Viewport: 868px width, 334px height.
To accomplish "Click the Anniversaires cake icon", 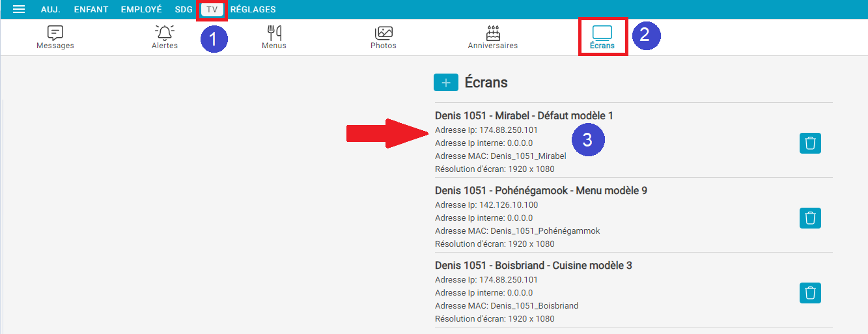I will (493, 33).
